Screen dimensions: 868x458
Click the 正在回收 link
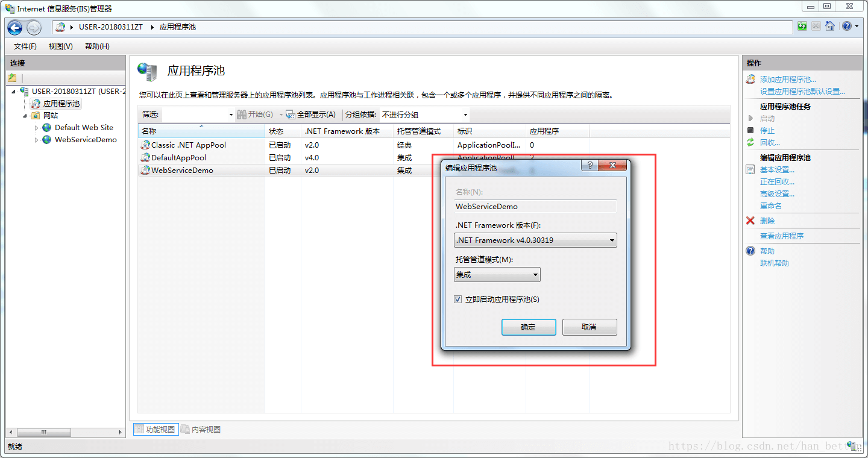[777, 182]
